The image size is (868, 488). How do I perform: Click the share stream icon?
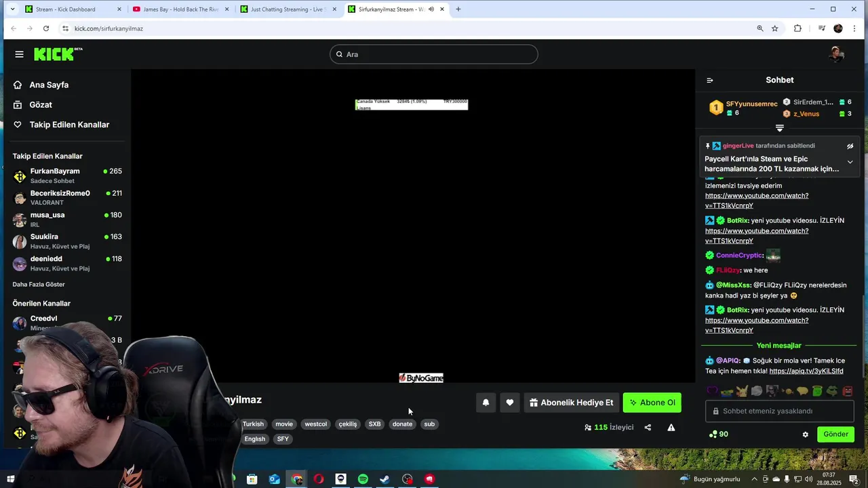coord(648,428)
